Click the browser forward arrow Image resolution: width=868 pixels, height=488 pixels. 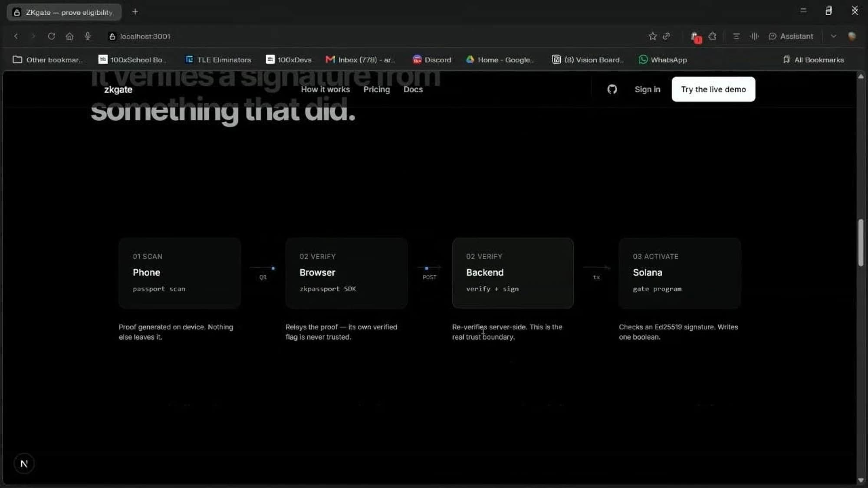click(x=33, y=36)
